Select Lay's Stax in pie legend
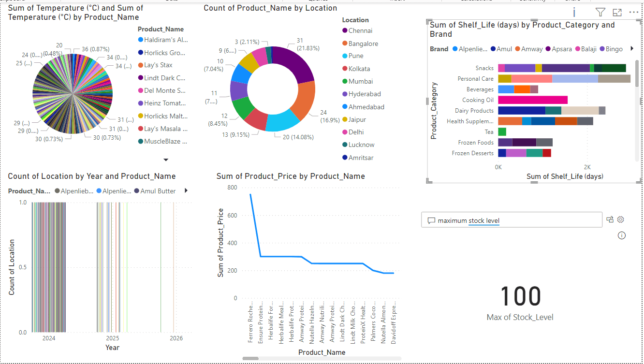 click(155, 65)
